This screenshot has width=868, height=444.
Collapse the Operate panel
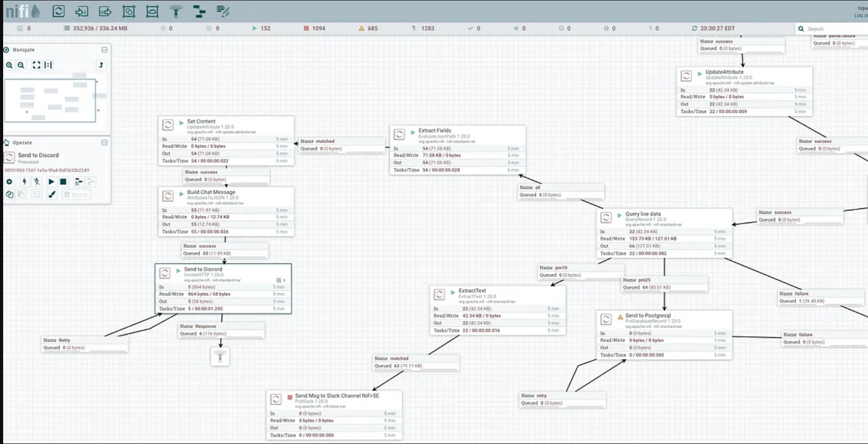[104, 142]
